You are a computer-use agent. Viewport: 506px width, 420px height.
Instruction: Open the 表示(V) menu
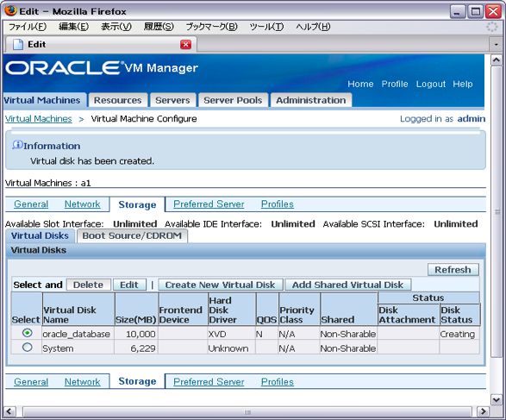tap(116, 27)
